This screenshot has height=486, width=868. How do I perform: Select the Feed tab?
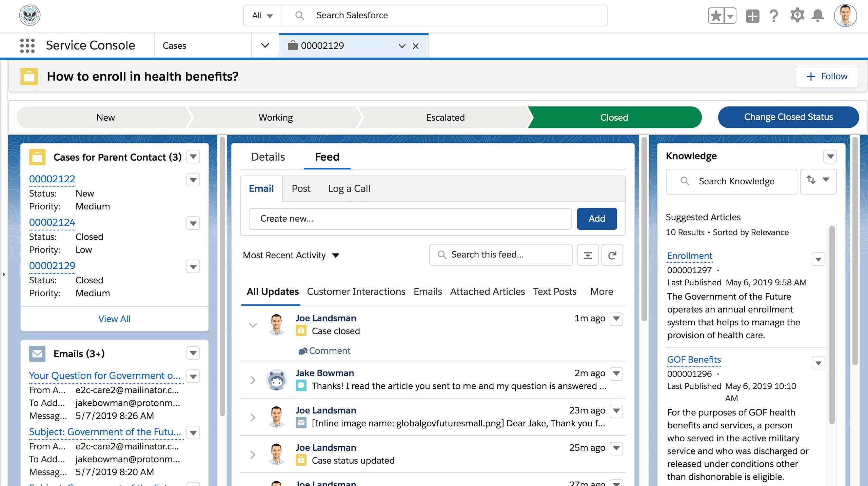pyautogui.click(x=327, y=157)
